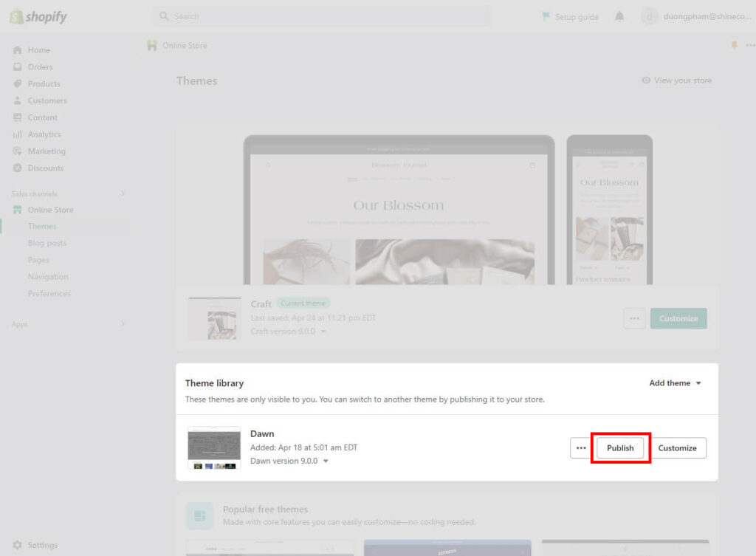Open Products in the sidebar
The image size is (756, 556).
point(44,84)
